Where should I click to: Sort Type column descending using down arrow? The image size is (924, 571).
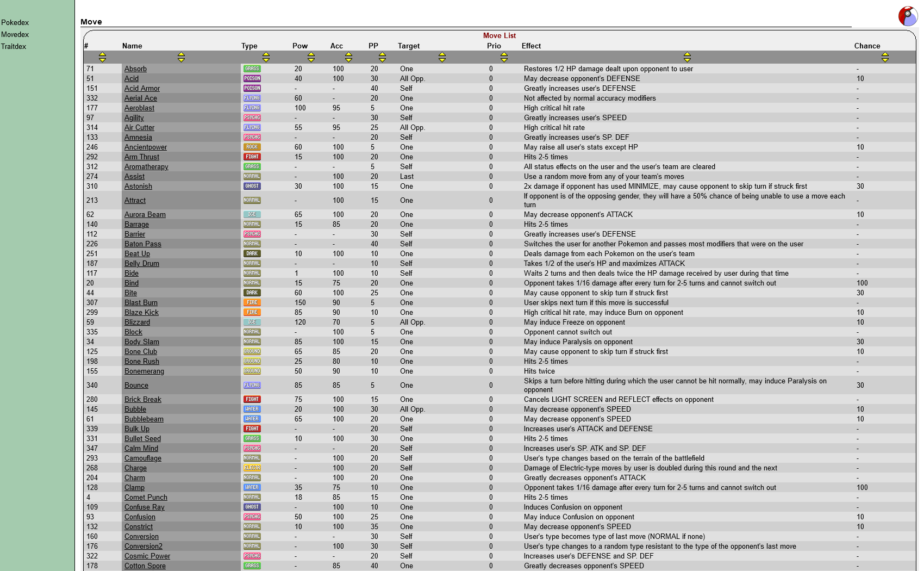tap(266, 60)
